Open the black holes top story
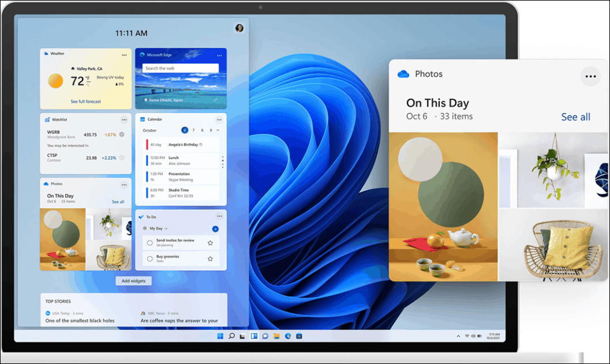 [80, 321]
